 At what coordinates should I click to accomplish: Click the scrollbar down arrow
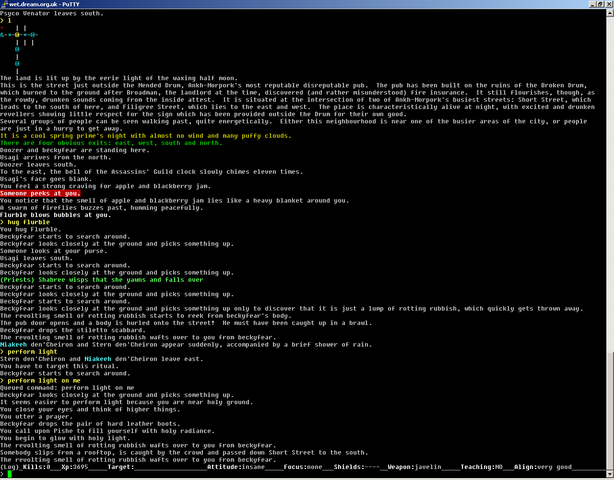[x=610, y=474]
